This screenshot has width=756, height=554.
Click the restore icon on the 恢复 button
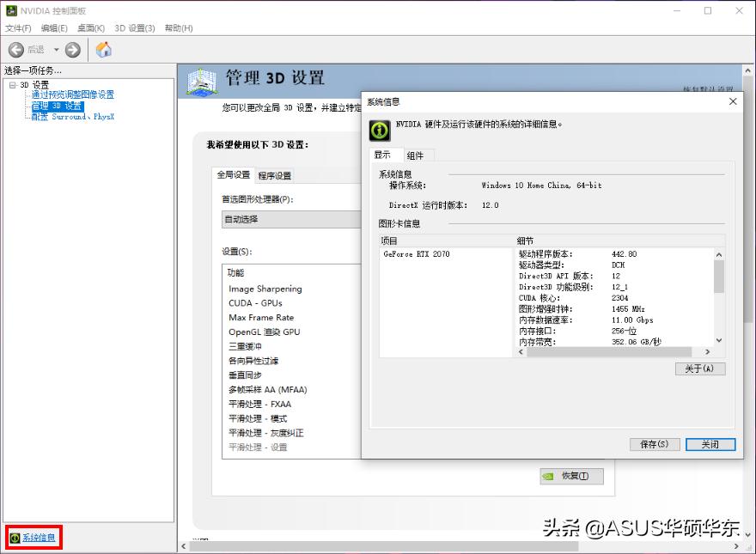[x=549, y=476]
